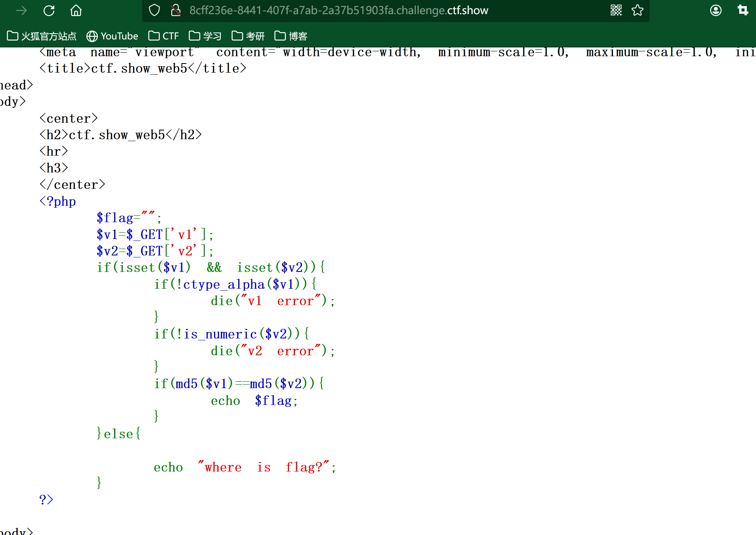
Task: Expand the 学习 bookmarks folder
Action: click(x=205, y=36)
